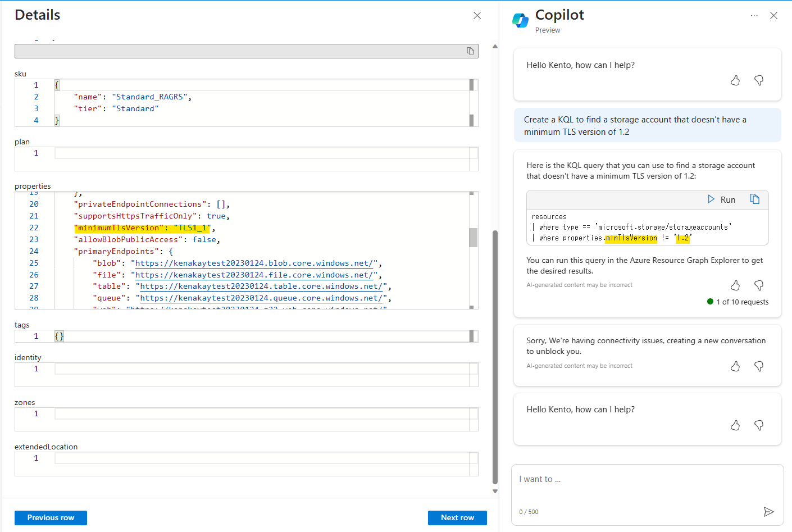Open Copilot more options ellipsis
Screen dimensions: 792x532
pos(754,16)
